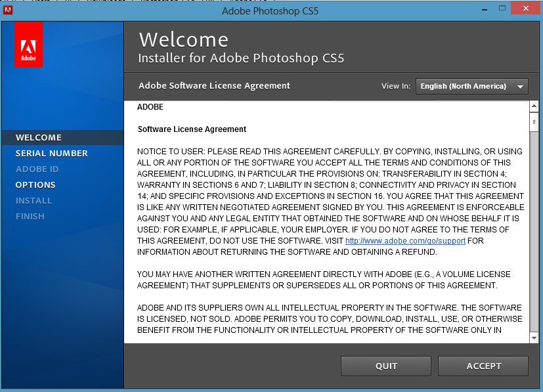Click the license agreement scrollbar thumb
Image resolution: width=543 pixels, height=392 pixels.
coord(534,121)
